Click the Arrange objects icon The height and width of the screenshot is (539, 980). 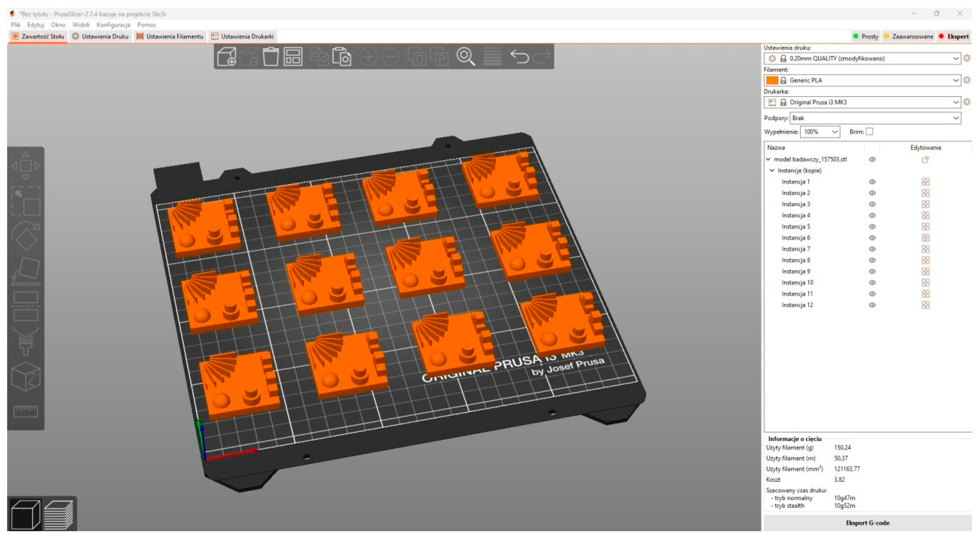(x=293, y=57)
